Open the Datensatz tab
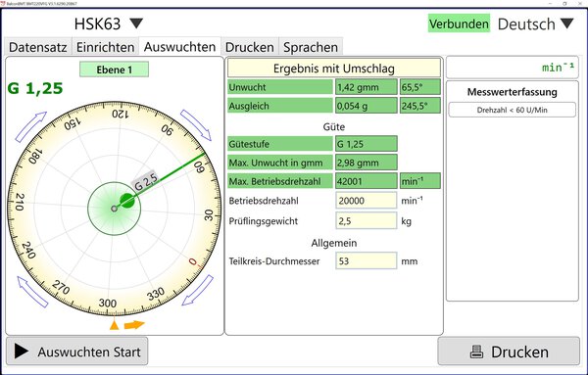588x375 pixels. [x=38, y=47]
